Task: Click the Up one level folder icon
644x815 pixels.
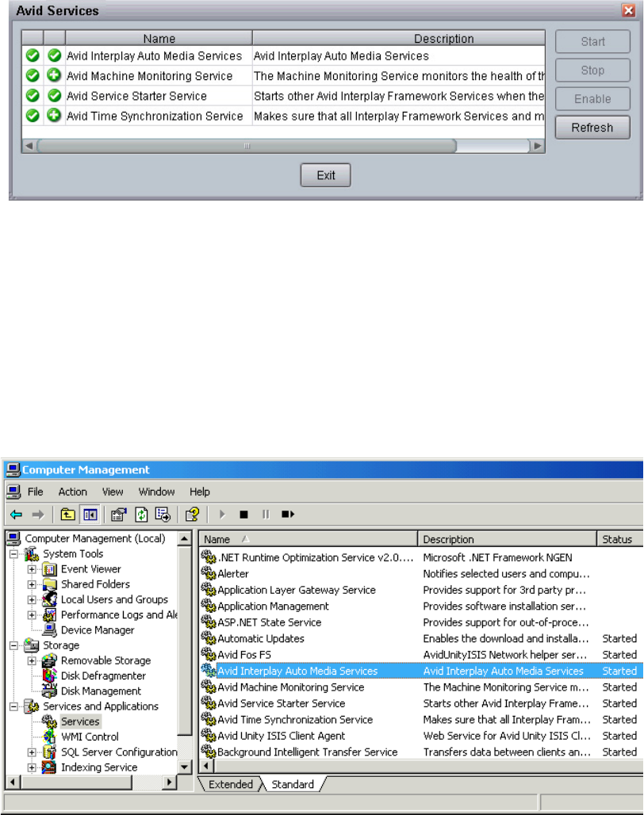Action: [x=67, y=515]
